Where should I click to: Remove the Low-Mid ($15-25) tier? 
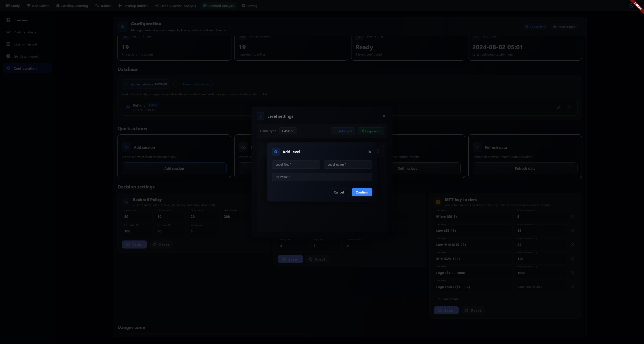573,244
